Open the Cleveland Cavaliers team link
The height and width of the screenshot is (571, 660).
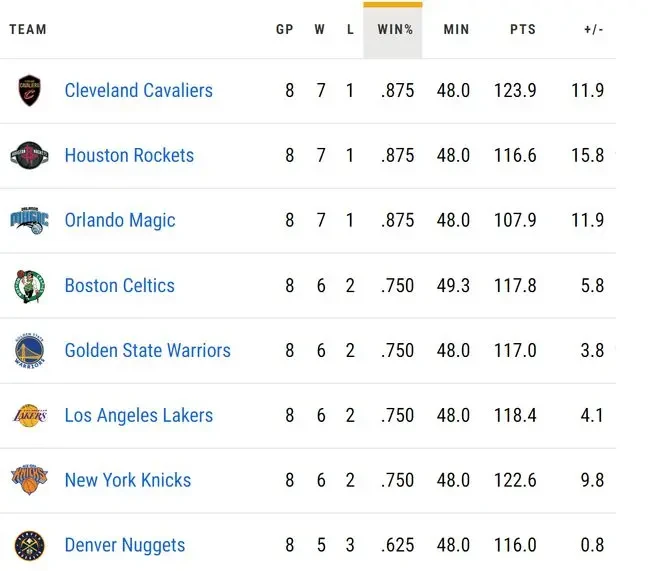(x=138, y=90)
